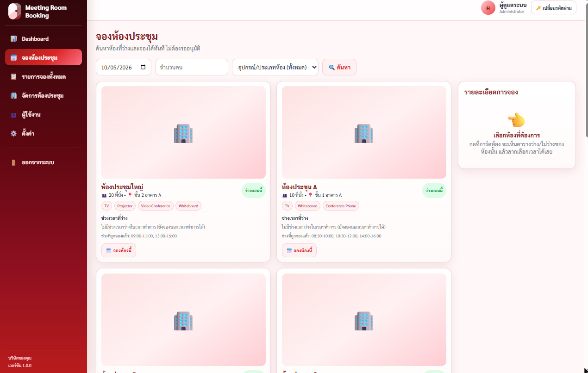Click the TV tag on ห้องประชุมใหญ่

tap(106, 206)
